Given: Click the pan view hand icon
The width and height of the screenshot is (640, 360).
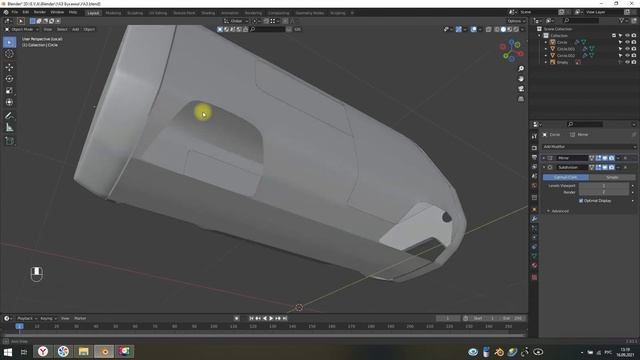Looking at the screenshot, I should (x=521, y=79).
